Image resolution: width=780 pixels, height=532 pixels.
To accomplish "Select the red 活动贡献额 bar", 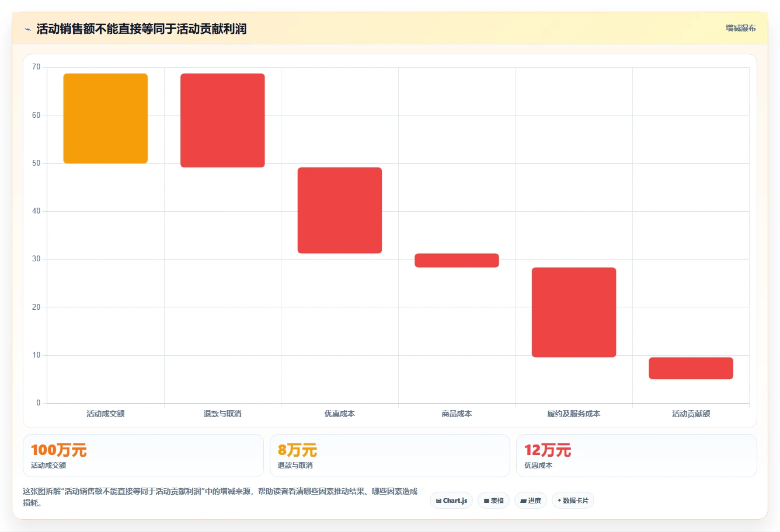I will pos(691,368).
